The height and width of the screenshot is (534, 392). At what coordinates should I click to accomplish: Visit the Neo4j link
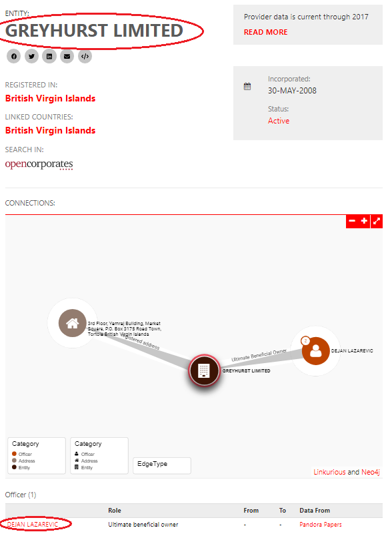coord(370,472)
